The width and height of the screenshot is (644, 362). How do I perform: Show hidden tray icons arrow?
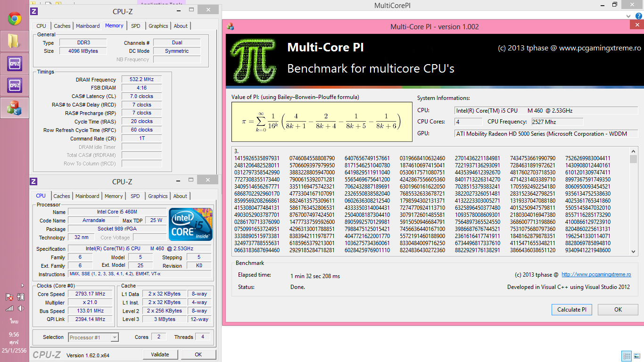(22, 285)
